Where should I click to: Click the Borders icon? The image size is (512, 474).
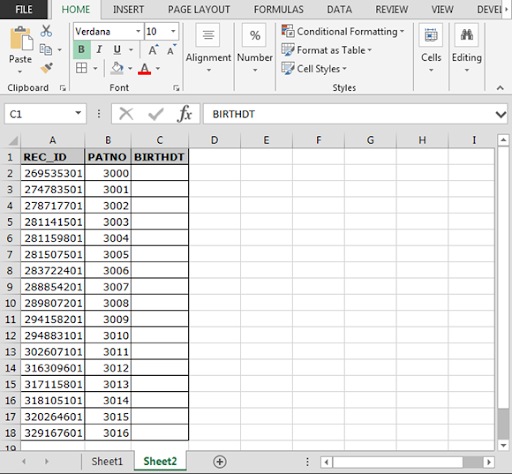click(81, 68)
